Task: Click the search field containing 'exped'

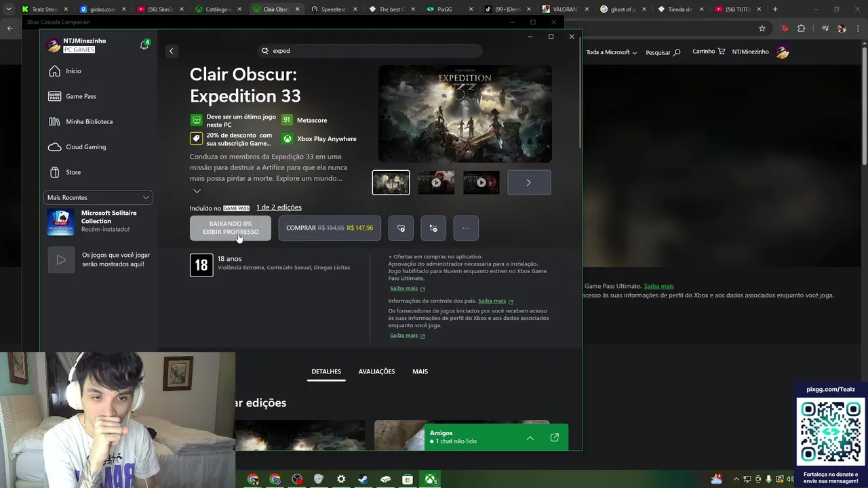Action: [370, 51]
